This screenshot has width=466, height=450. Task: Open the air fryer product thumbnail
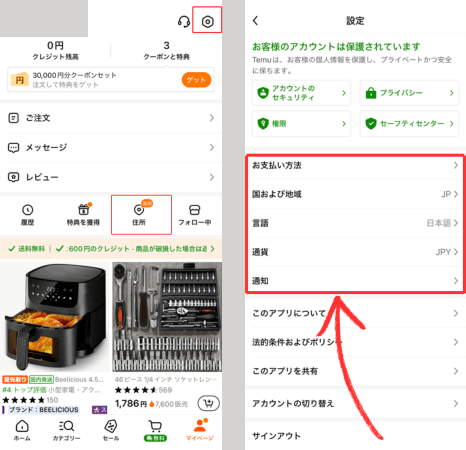tap(55, 317)
